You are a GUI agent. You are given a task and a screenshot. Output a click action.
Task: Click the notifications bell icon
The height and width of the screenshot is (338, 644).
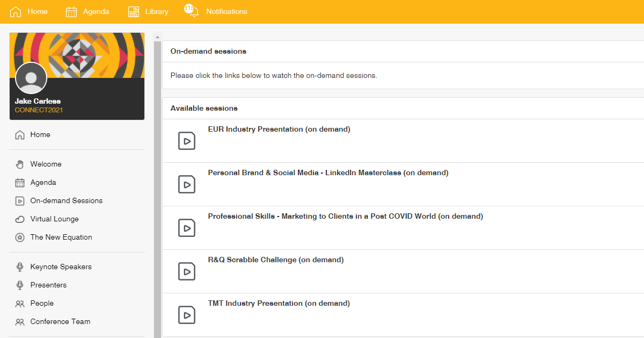click(192, 11)
